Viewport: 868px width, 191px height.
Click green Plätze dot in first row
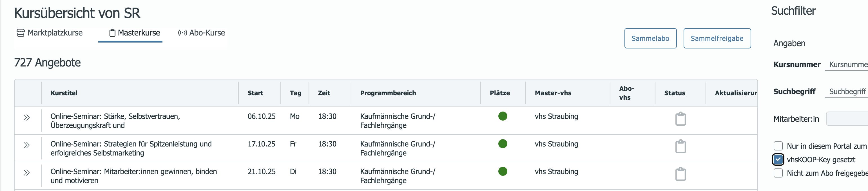pos(502,116)
